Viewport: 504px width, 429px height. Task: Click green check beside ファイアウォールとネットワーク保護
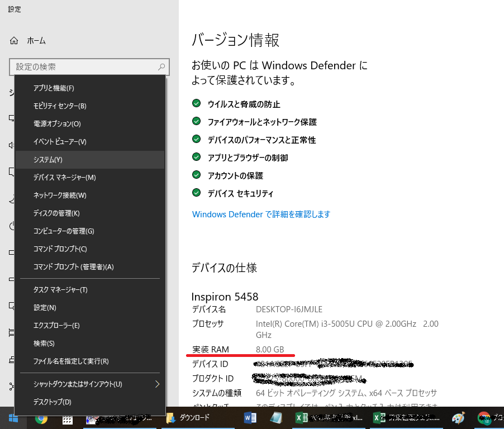pos(196,121)
